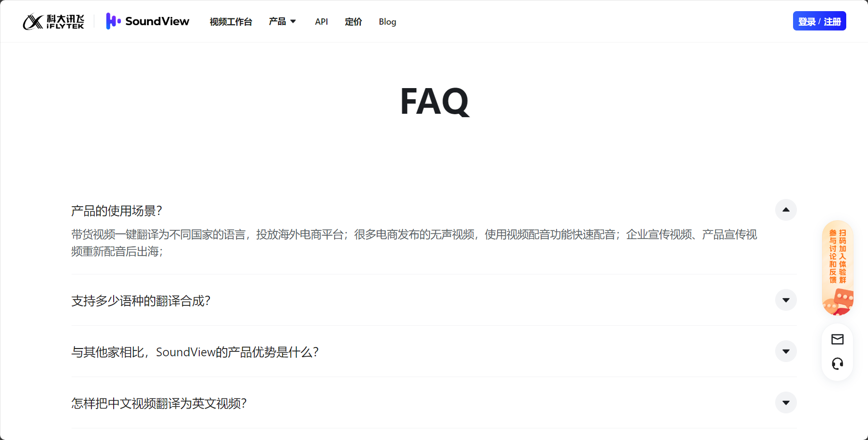Screen dimensions: 868x440
Task: Click the question 支持多少语种的翻译合成?
Action: click(x=141, y=301)
